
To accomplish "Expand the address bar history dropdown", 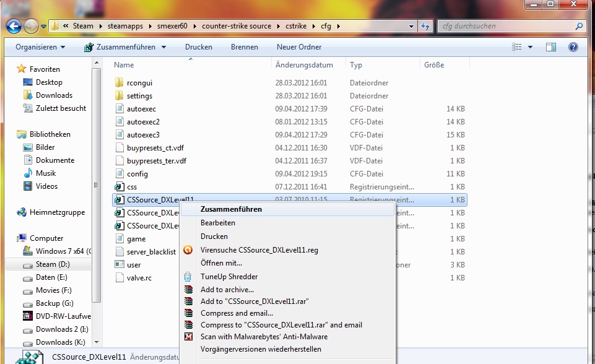I will click(x=411, y=27).
